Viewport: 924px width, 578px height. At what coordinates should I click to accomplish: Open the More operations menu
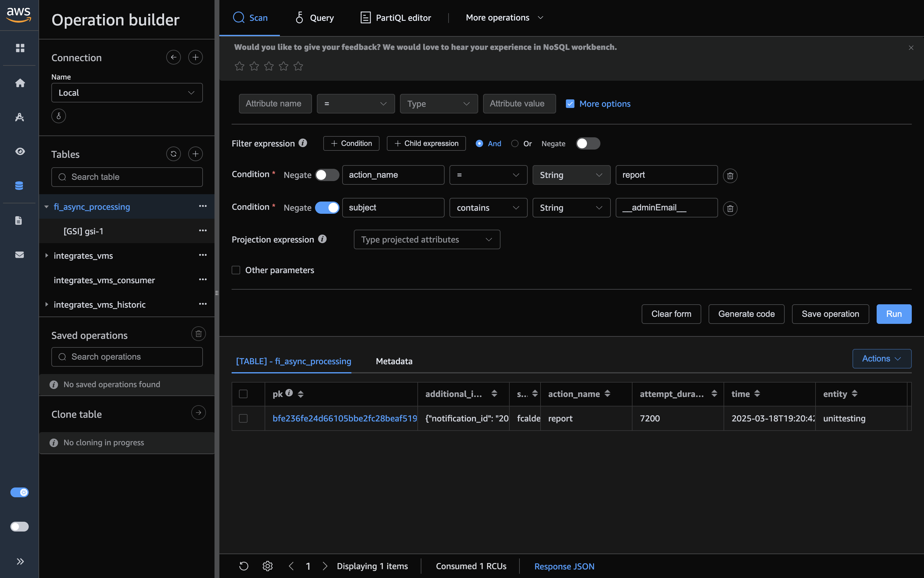[x=504, y=18]
